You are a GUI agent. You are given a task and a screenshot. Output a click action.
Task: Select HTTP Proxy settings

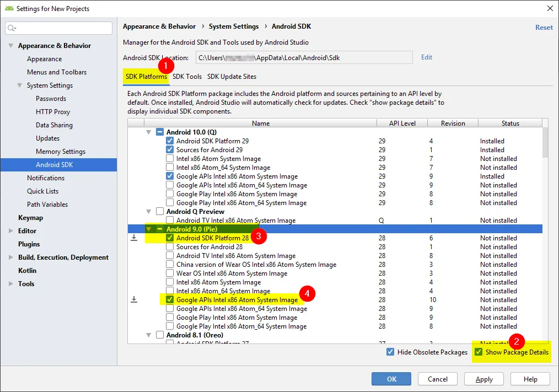pos(53,111)
